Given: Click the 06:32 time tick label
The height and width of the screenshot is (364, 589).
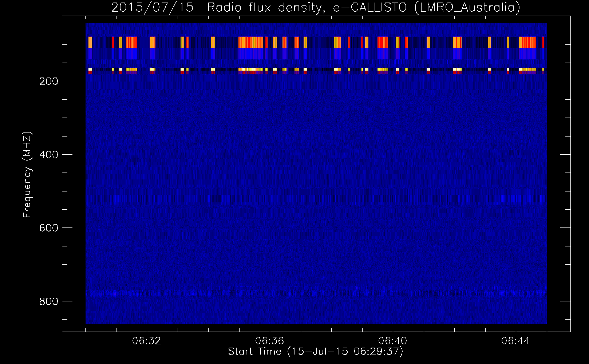Looking at the screenshot, I should pyautogui.click(x=147, y=341).
